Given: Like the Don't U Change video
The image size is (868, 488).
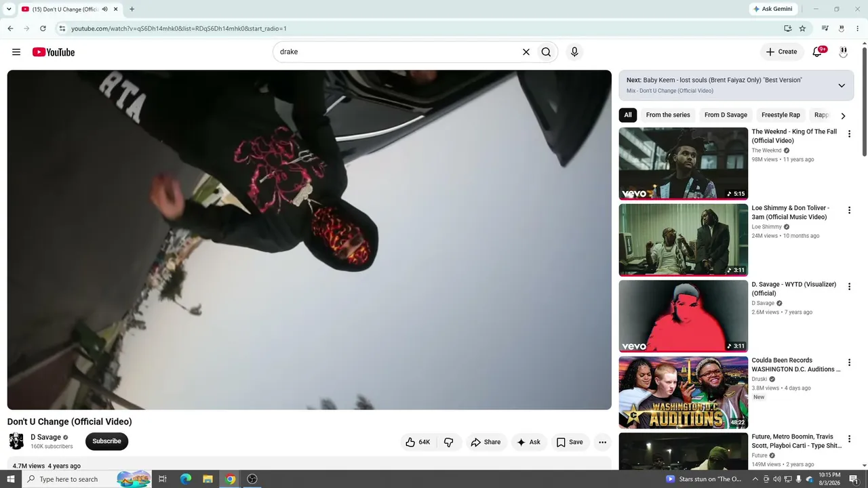Looking at the screenshot, I should tap(418, 443).
